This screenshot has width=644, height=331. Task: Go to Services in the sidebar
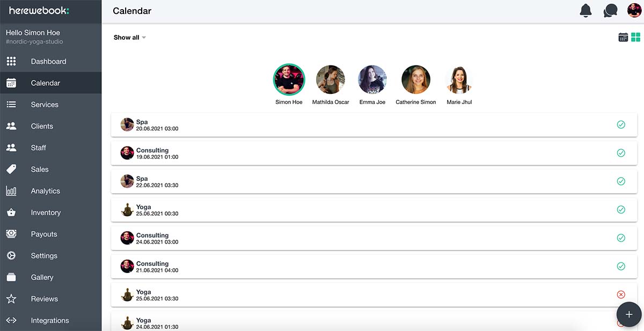coord(45,105)
